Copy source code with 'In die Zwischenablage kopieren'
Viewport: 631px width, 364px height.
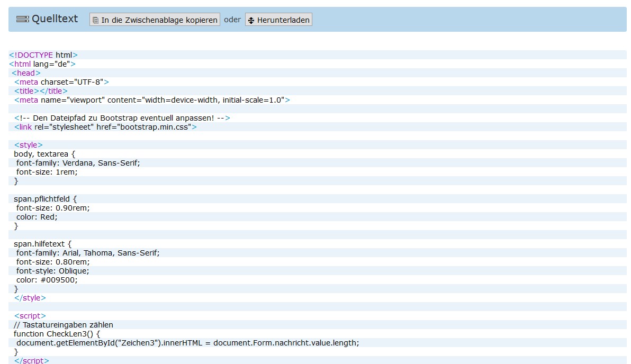coord(159,20)
